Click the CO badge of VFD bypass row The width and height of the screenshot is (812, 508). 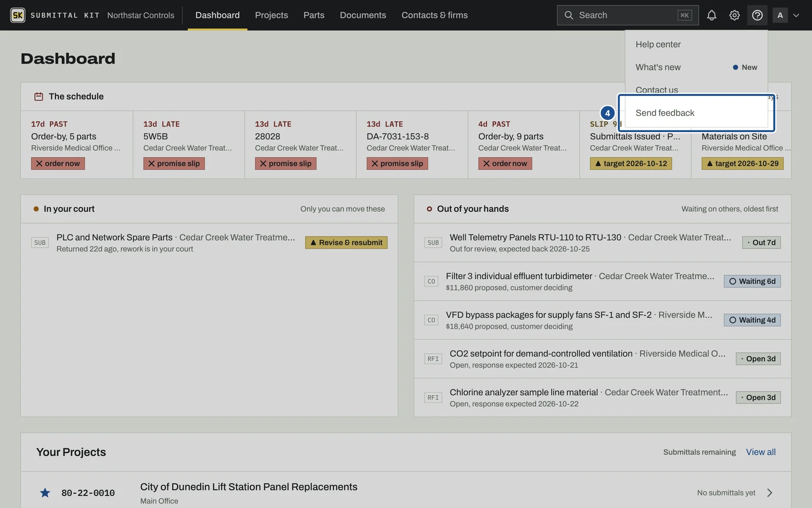431,320
